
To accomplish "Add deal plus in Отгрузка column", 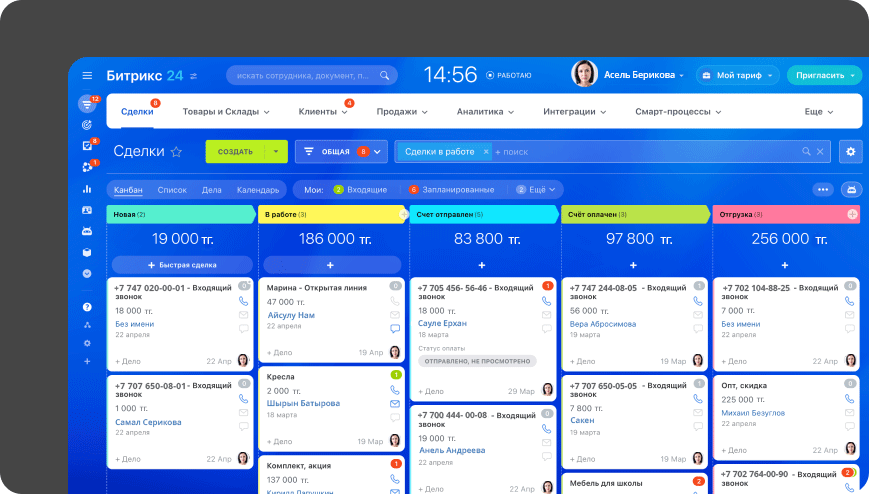I will coord(785,266).
